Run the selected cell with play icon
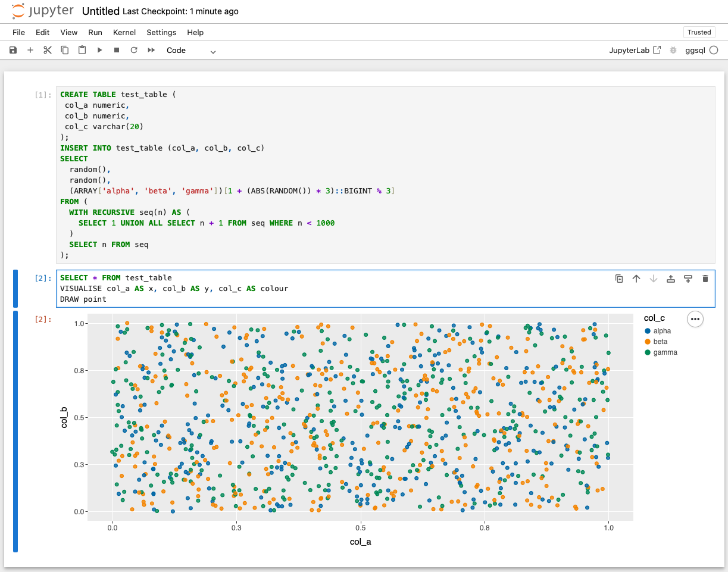The height and width of the screenshot is (572, 728). point(99,51)
